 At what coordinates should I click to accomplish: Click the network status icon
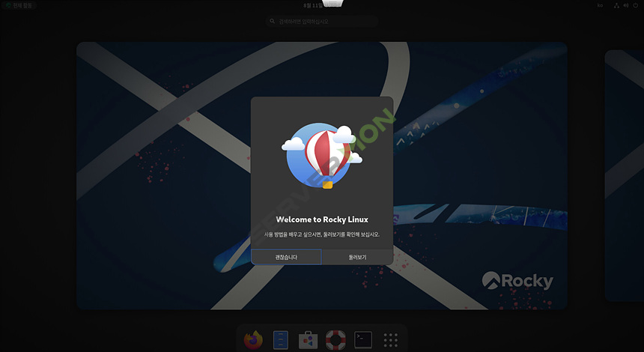(616, 5)
